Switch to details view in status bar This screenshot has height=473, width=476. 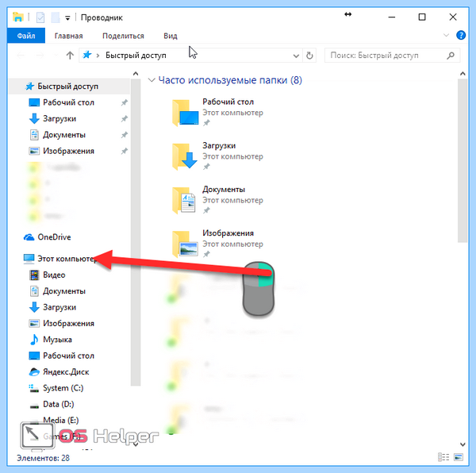point(443,457)
